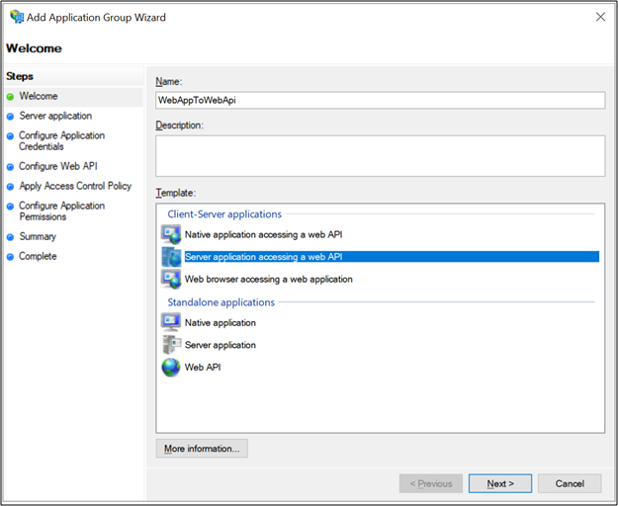Click the Native application accessing web API icon

tap(171, 234)
